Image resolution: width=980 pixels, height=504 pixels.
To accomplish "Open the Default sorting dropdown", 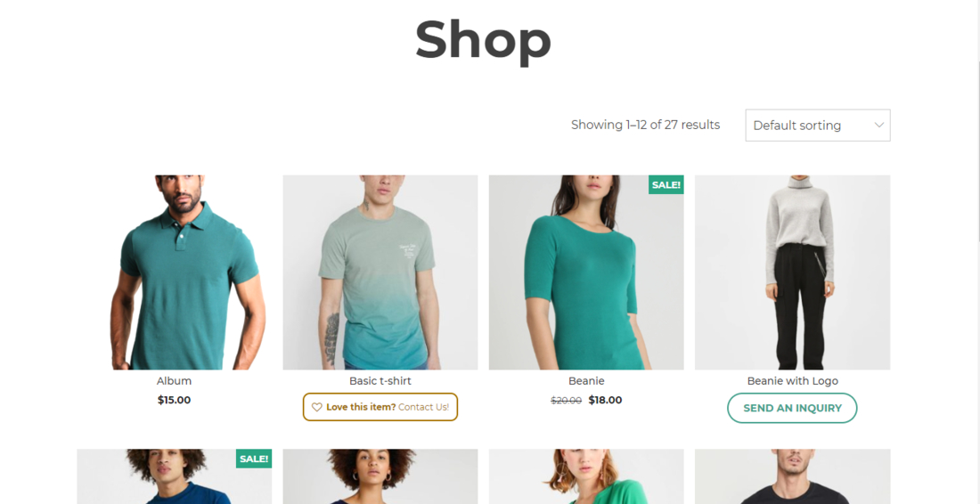I will point(818,126).
